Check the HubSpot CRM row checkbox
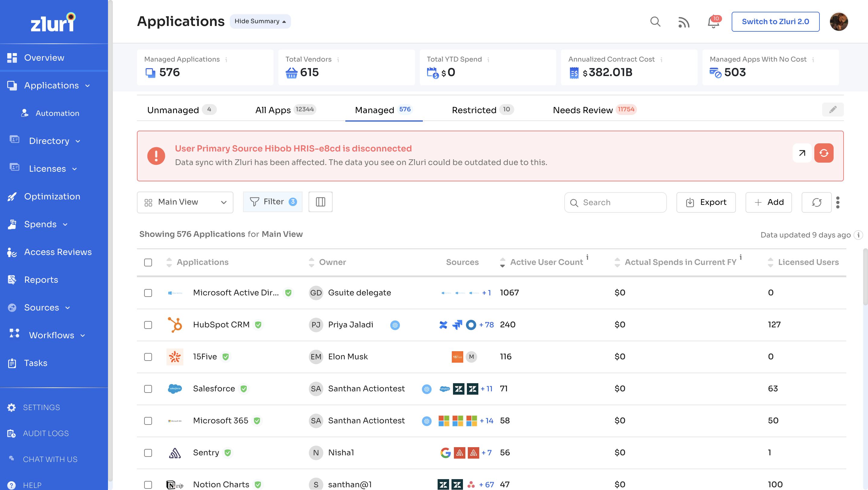 [x=148, y=325]
